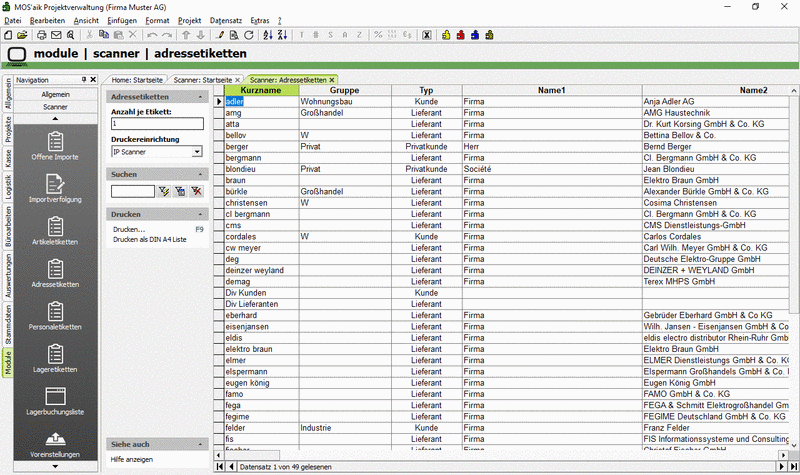Open the Druckereinrichtung IP Scanner dropdown
The image size is (800, 475).
click(x=197, y=152)
